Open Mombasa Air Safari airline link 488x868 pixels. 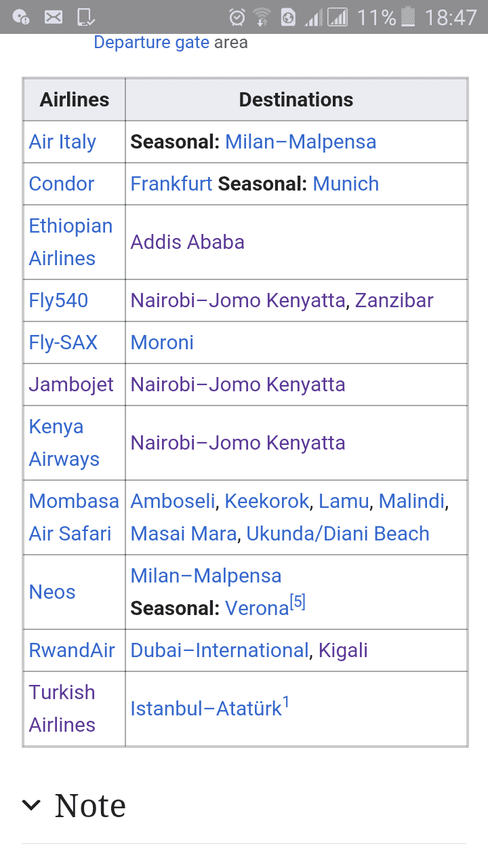[x=74, y=517]
